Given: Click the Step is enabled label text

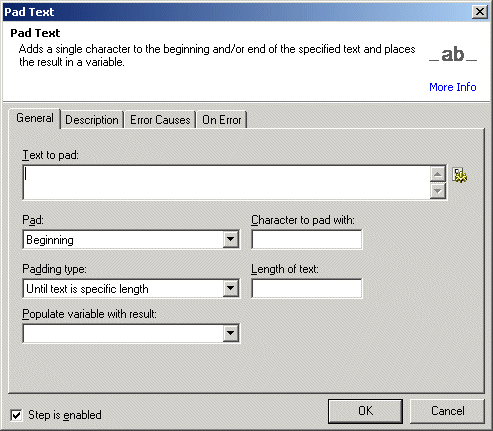Looking at the screenshot, I should [65, 415].
